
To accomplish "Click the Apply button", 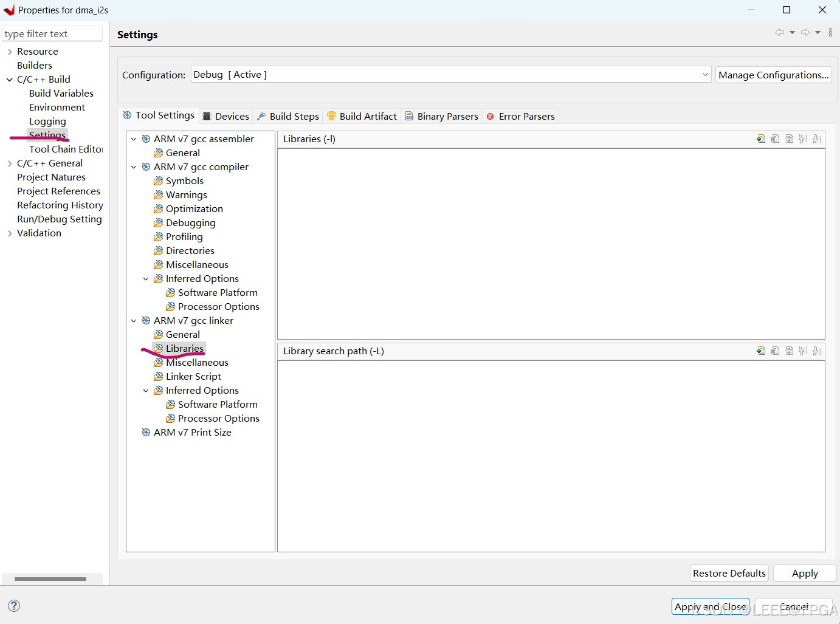I will pos(805,573).
